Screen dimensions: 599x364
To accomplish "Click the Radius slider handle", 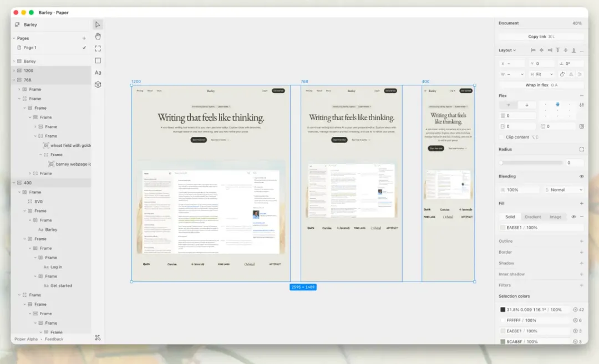I will (501, 163).
